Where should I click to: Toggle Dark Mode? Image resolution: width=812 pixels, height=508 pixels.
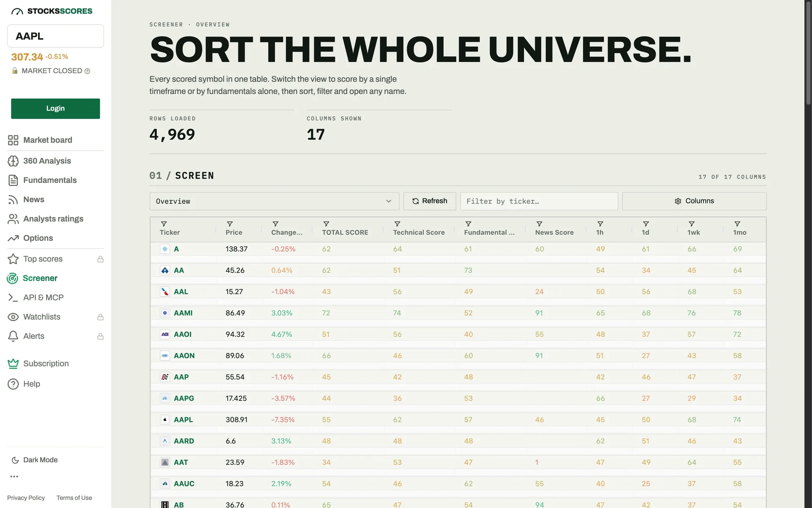35,460
